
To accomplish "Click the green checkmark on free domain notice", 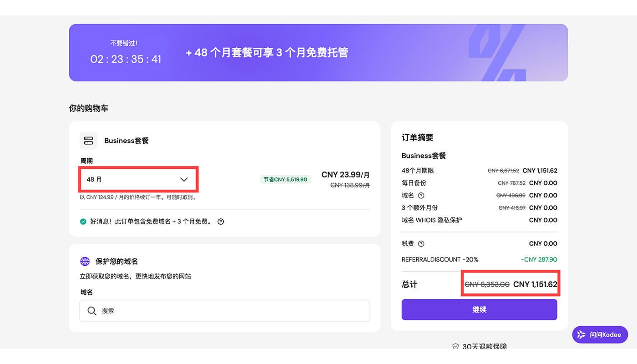I will pyautogui.click(x=83, y=222).
